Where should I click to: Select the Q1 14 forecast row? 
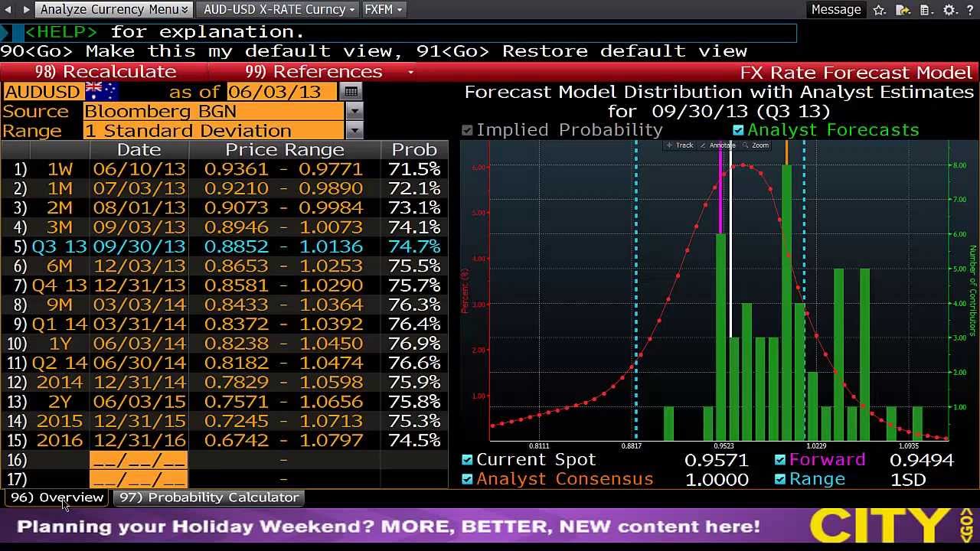[x=224, y=324]
